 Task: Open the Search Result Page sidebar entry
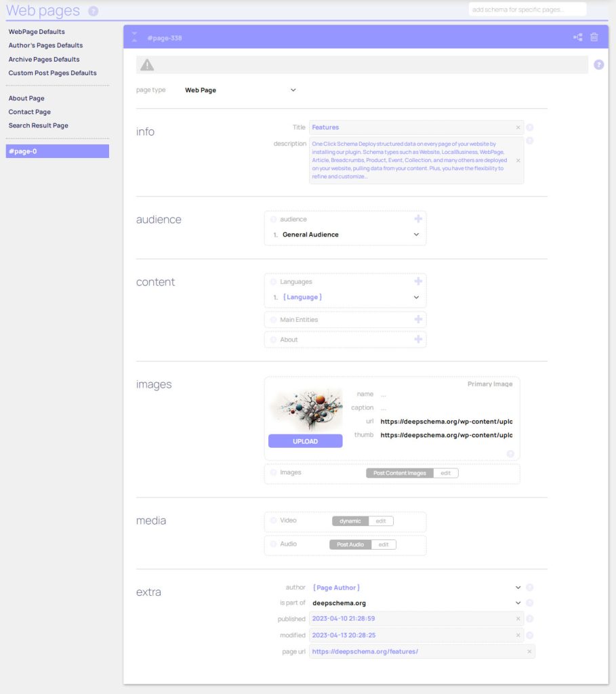point(37,125)
